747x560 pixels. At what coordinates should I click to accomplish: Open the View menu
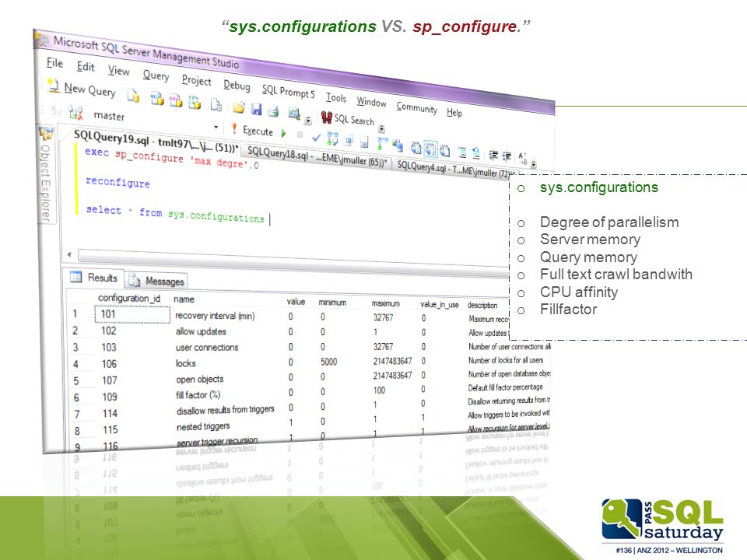118,71
